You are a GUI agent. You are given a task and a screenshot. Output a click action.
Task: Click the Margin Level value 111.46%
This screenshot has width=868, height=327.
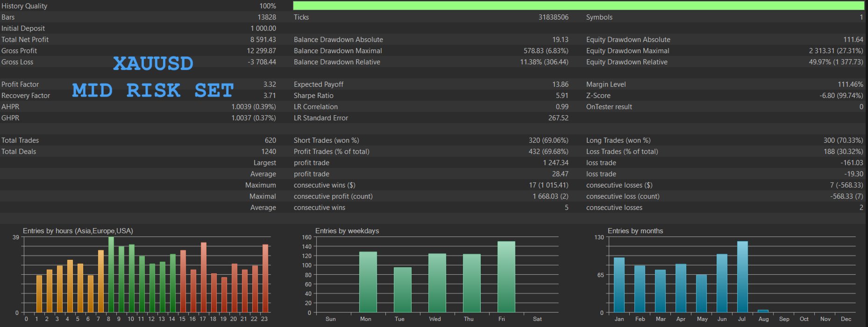[x=851, y=84]
